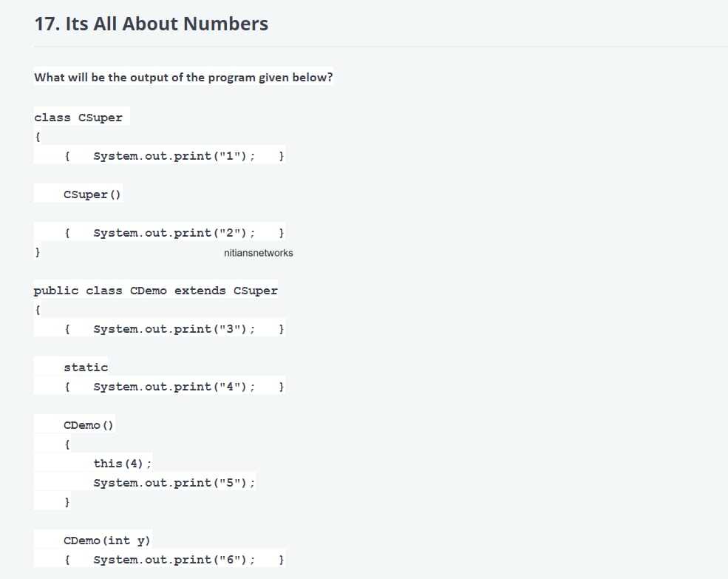Click the System.out.print("5") statement

(174, 483)
